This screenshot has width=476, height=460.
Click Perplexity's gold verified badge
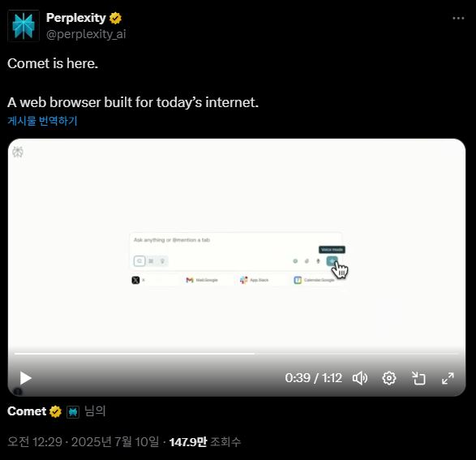point(115,18)
